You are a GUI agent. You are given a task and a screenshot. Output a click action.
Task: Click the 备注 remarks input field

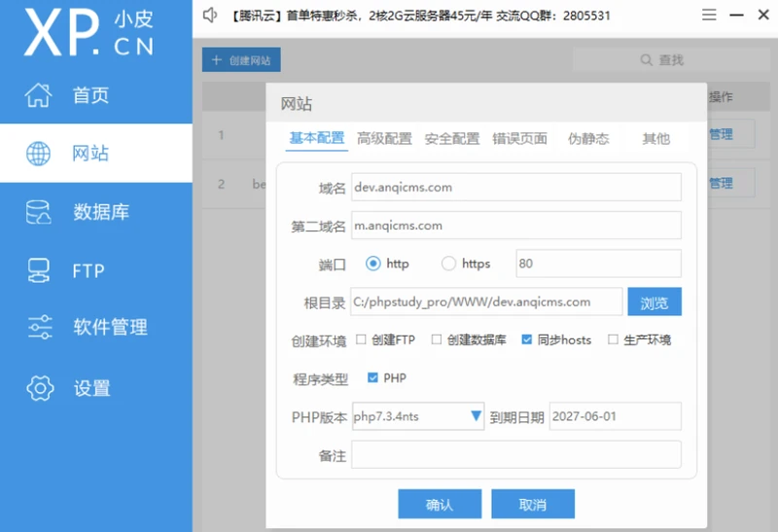pyautogui.click(x=515, y=455)
